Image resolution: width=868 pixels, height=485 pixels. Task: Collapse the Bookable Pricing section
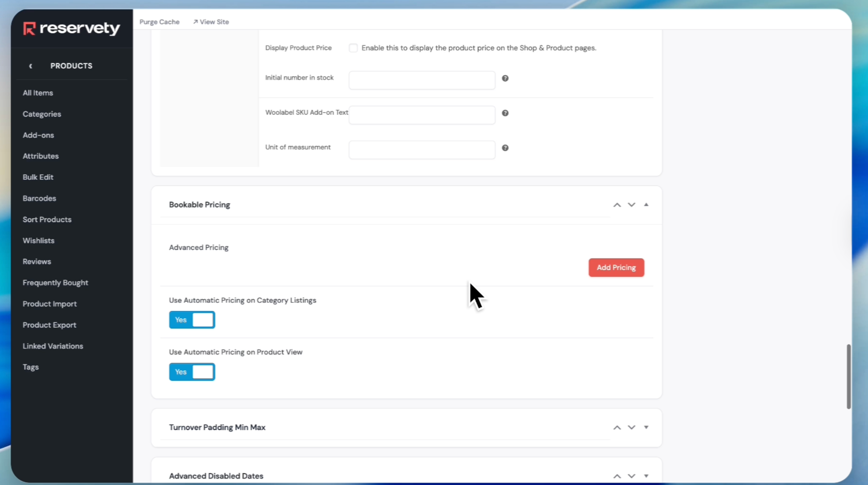[x=646, y=205]
